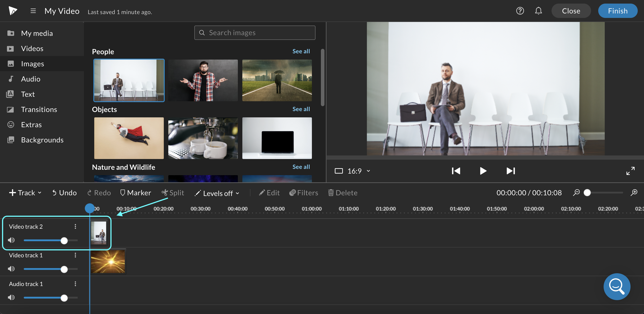The height and width of the screenshot is (314, 644).
Task: Click the Finish button
Action: (618, 11)
